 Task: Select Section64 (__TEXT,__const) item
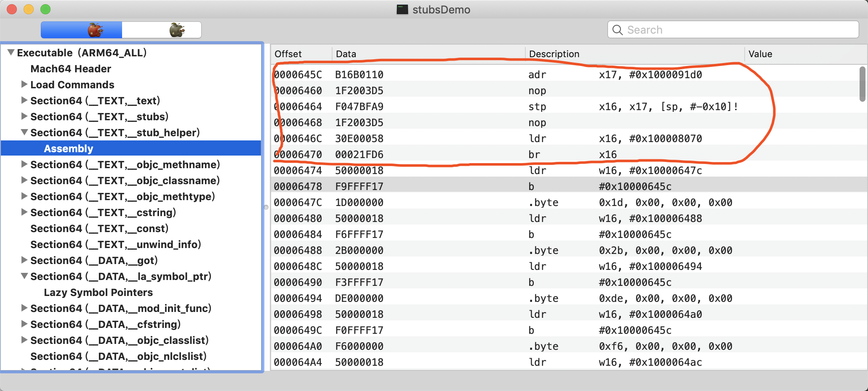click(x=99, y=229)
